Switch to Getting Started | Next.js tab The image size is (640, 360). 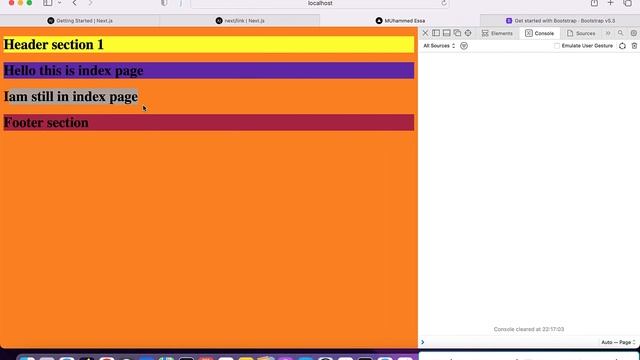[80, 20]
